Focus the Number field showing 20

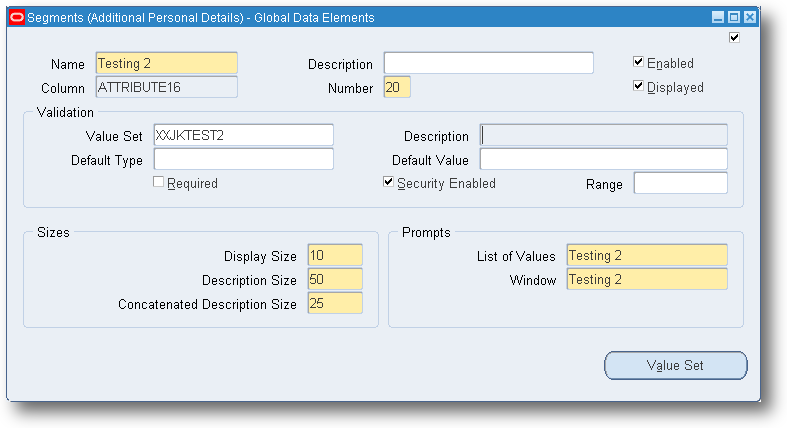pos(397,87)
